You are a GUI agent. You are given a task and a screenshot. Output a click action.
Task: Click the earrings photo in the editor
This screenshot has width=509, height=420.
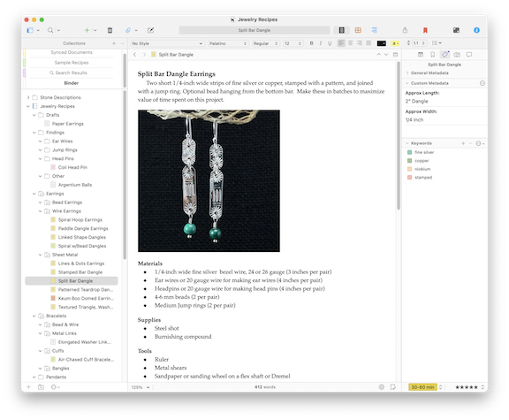209,180
